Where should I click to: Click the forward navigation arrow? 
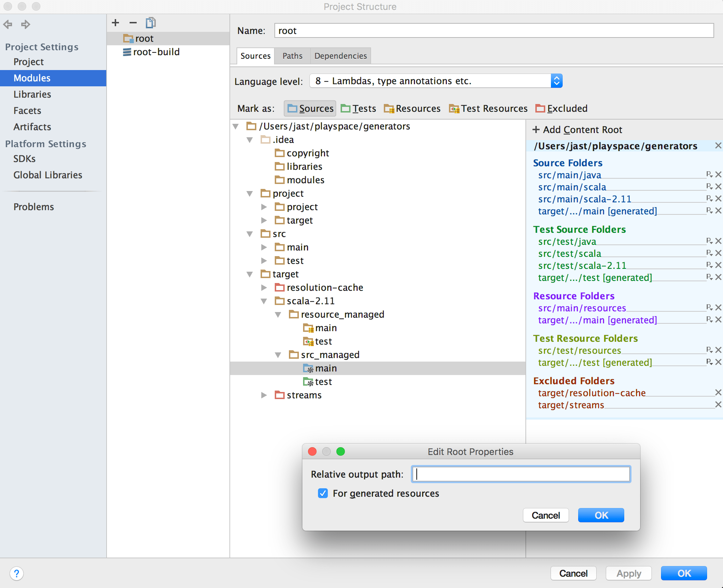click(25, 24)
